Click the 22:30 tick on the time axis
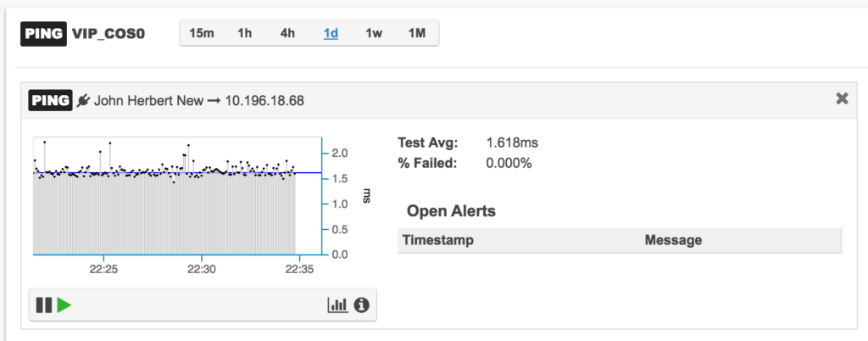 point(202,270)
